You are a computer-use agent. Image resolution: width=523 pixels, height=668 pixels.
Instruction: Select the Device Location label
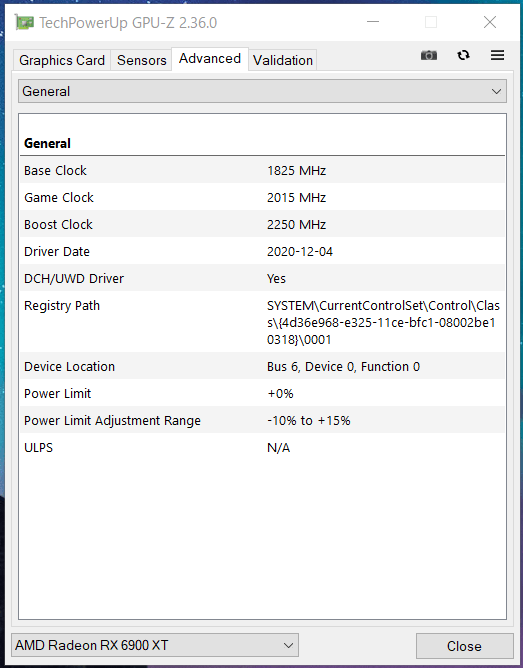(69, 366)
